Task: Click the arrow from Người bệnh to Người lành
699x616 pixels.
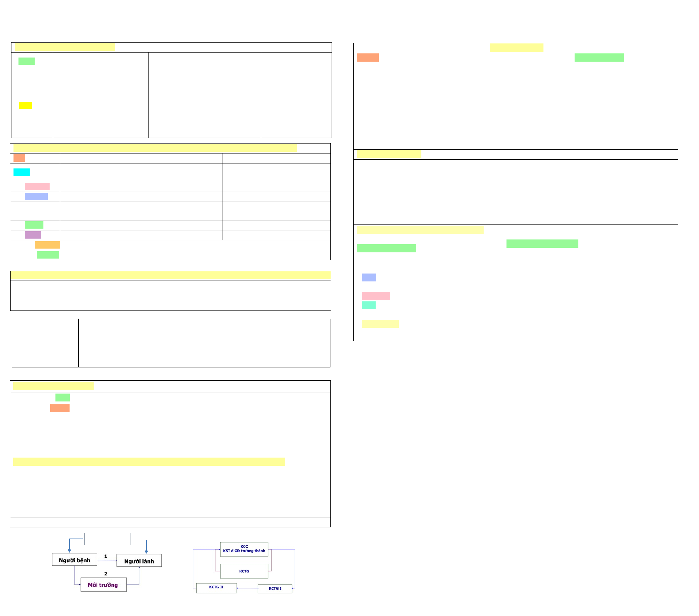Action: pos(107,560)
